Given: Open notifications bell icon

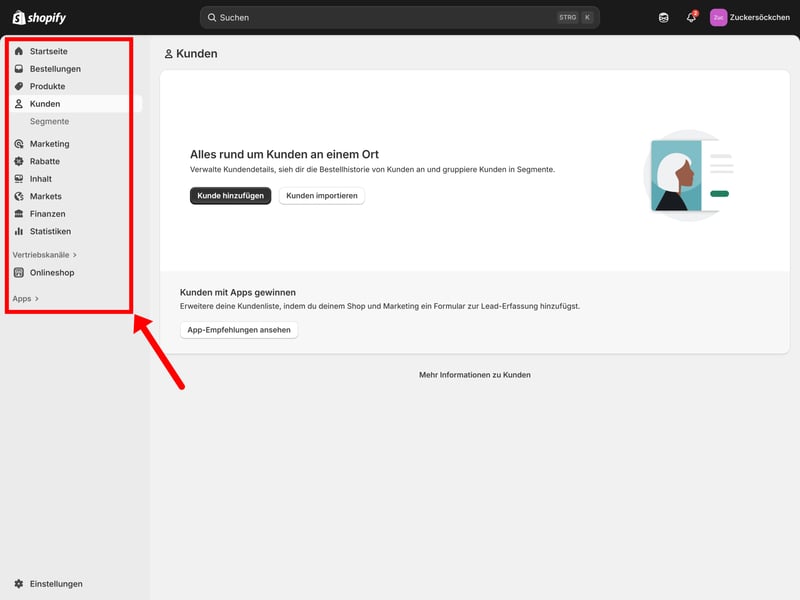Looking at the screenshot, I should 692,17.
